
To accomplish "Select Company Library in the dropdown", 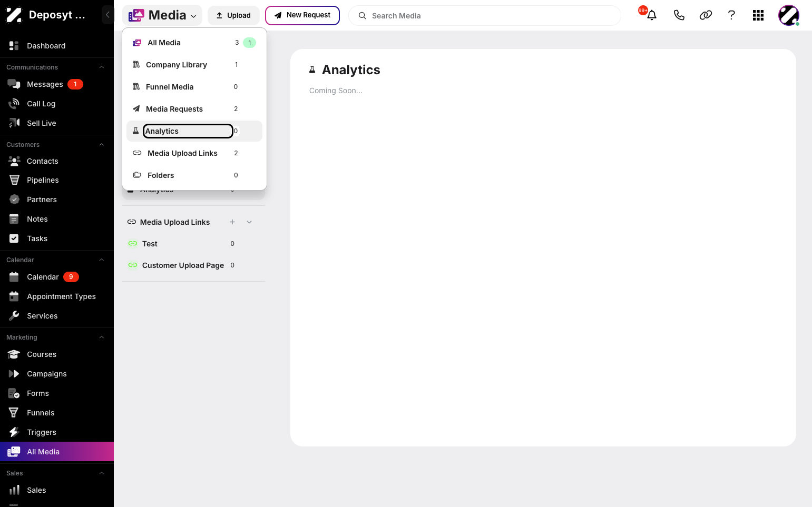I will tap(194, 65).
